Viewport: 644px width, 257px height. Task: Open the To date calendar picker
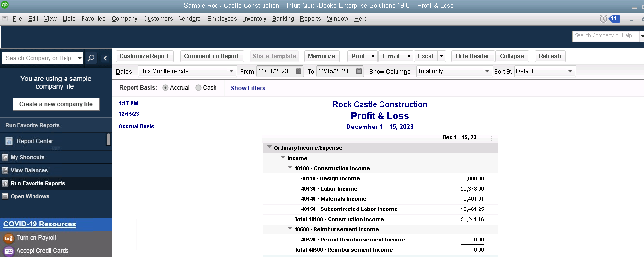[359, 71]
